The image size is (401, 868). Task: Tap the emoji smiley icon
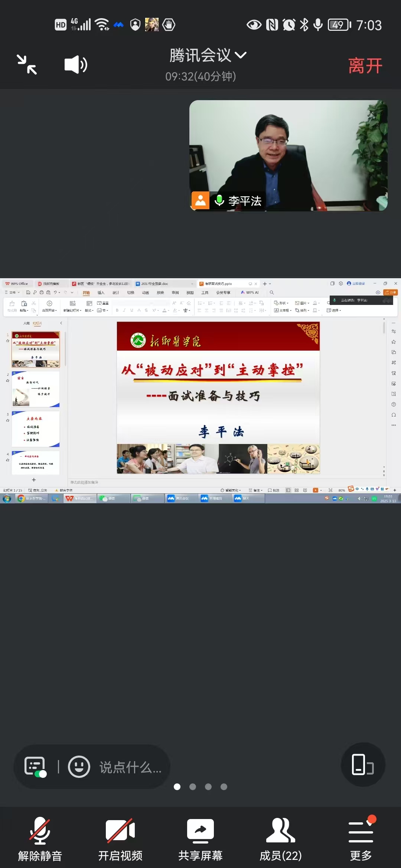point(79,767)
